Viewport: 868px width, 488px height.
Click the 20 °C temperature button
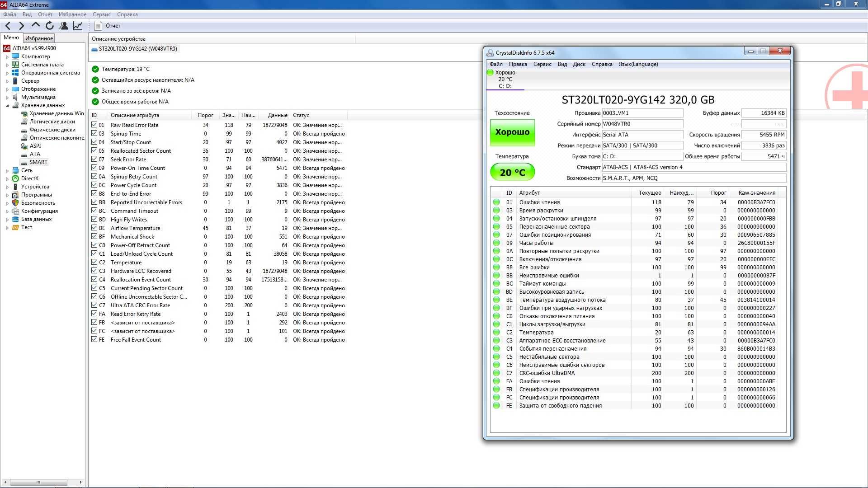512,172
